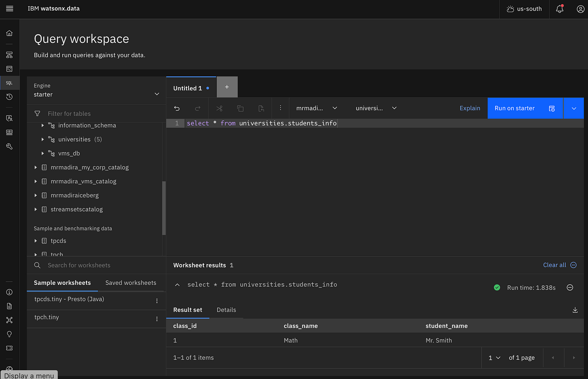Switch to Sample worksheets tab
Screen dimensions: 588x379
coord(62,283)
